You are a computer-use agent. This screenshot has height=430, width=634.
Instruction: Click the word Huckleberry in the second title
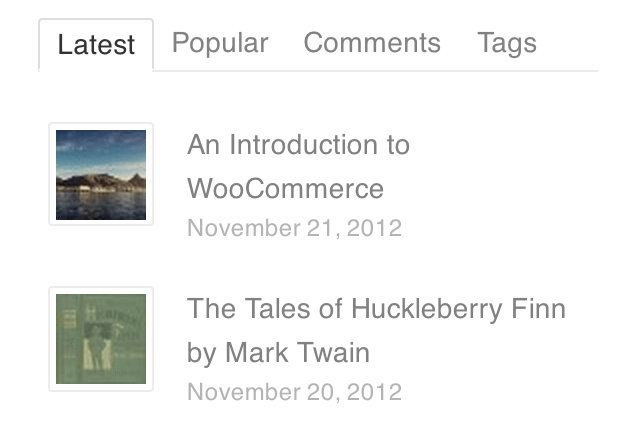427,309
